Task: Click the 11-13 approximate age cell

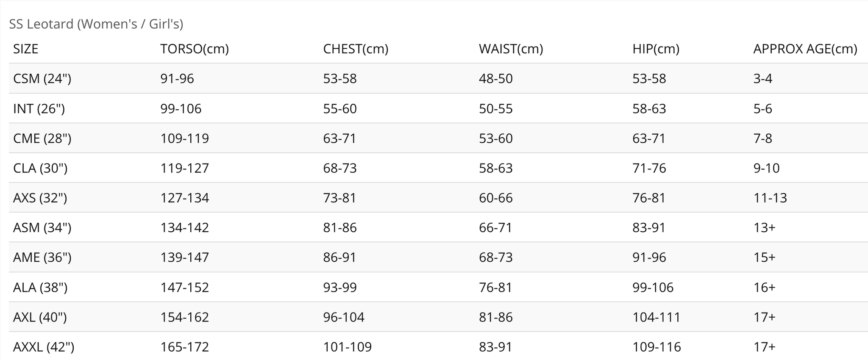Action: coord(770,198)
